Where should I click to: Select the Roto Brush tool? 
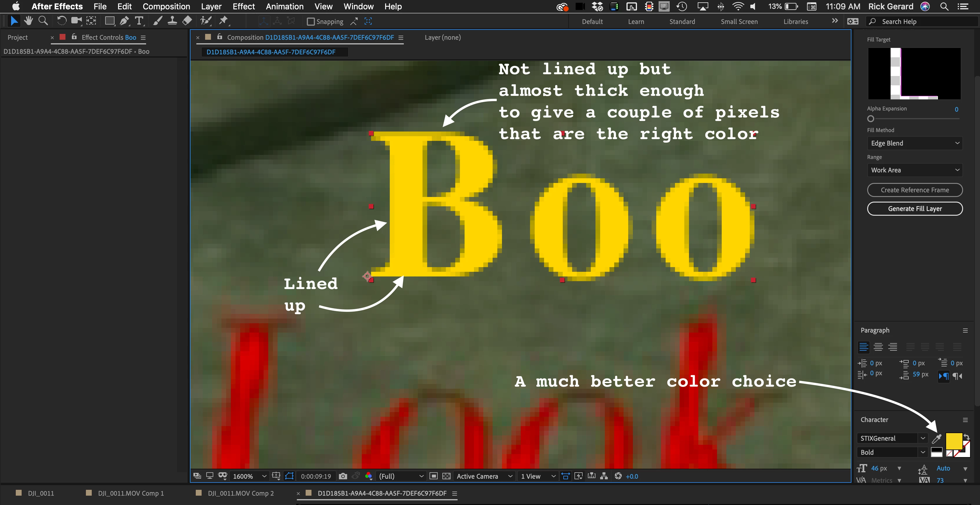(206, 21)
